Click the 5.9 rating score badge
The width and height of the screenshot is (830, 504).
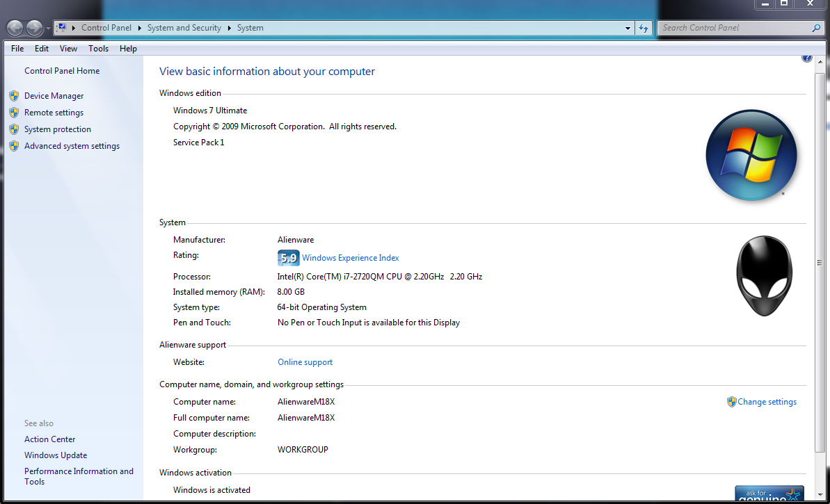[289, 258]
